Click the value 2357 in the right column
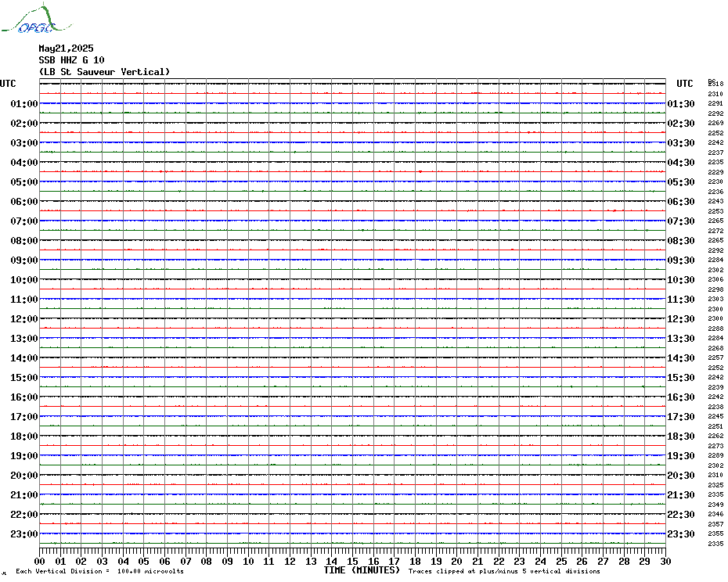 [x=715, y=524]
